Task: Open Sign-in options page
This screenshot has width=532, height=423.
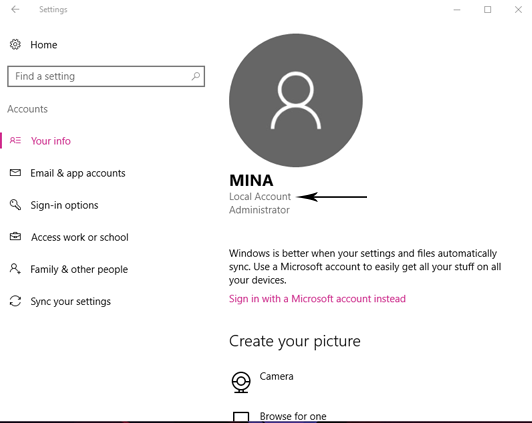Action: 64,205
